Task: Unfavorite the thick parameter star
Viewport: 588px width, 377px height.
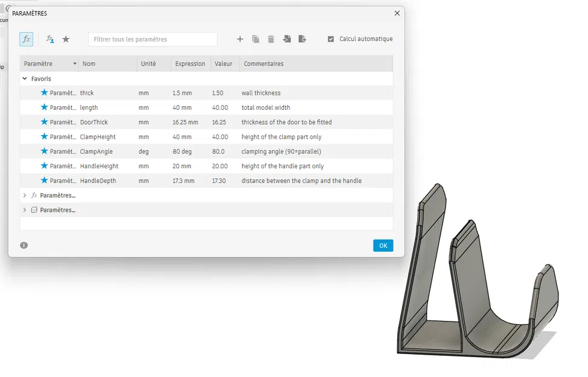Action: [x=44, y=92]
